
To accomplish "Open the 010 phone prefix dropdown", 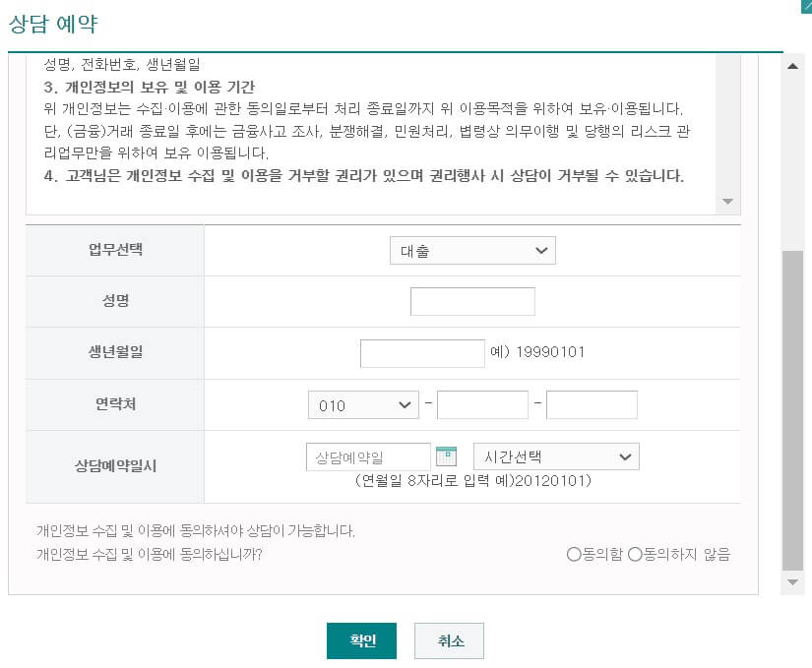I will pos(363,404).
